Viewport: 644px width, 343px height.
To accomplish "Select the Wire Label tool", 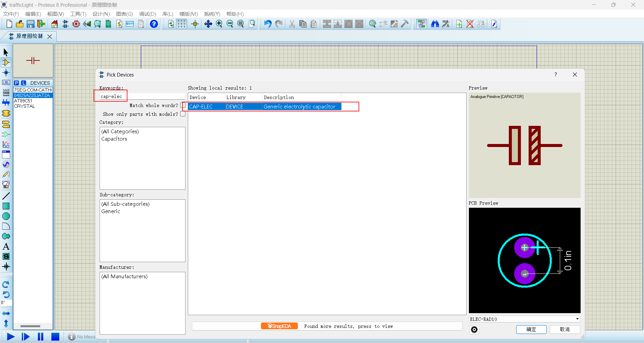I will point(6,83).
